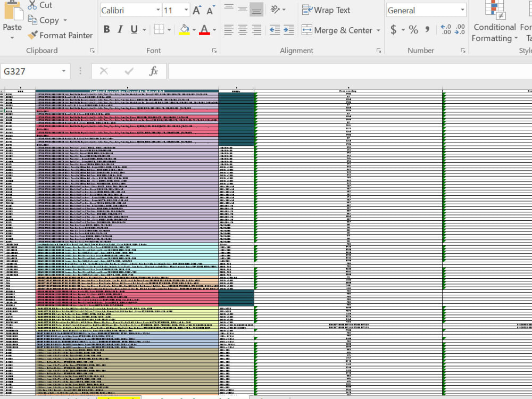This screenshot has height=399, width=532.
Task: Click the Insert Function fx icon
Action: click(x=154, y=71)
